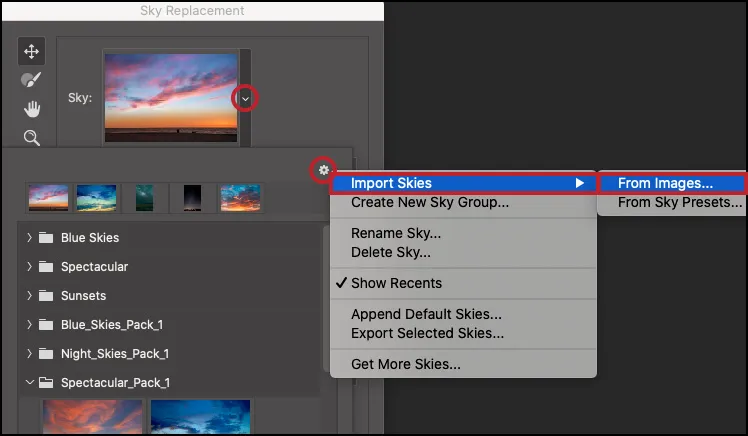The height and width of the screenshot is (436, 748).
Task: Select the Night_Skies_Pack_1 folder
Action: coord(114,354)
